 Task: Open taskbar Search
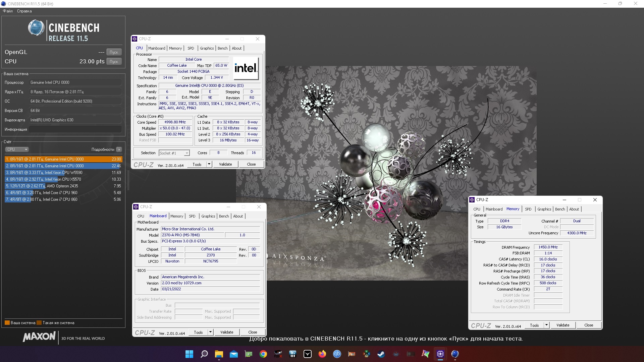click(204, 354)
